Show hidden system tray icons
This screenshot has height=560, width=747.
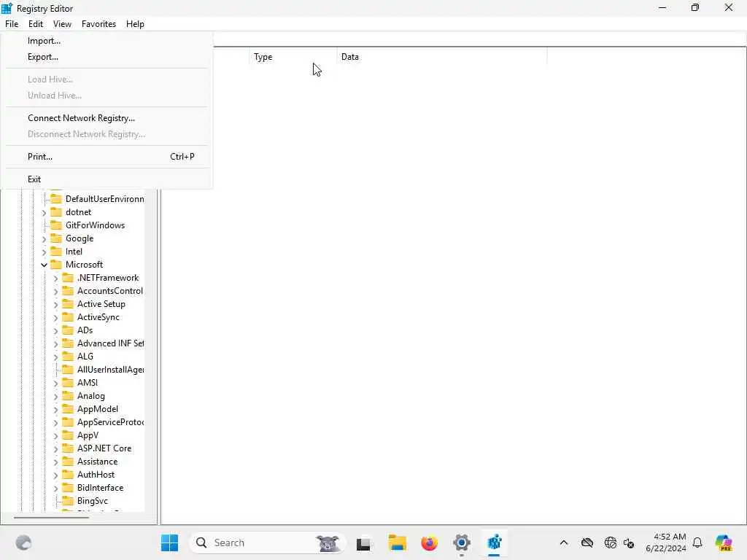564,542
